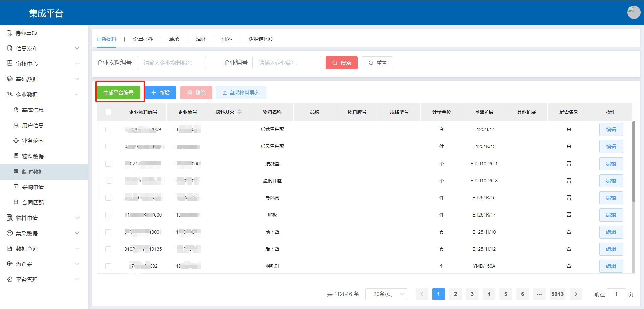Click the 业务范围 sidebar icon
644x309 pixels.
pyautogui.click(x=16, y=141)
